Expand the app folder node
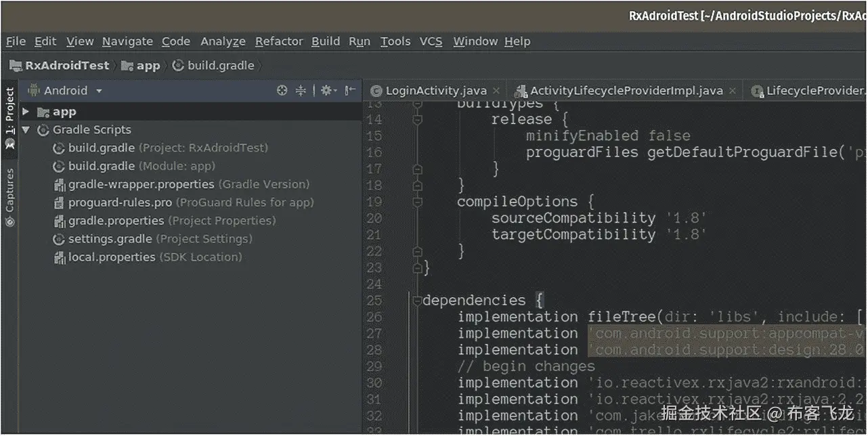The image size is (868, 436). point(26,112)
